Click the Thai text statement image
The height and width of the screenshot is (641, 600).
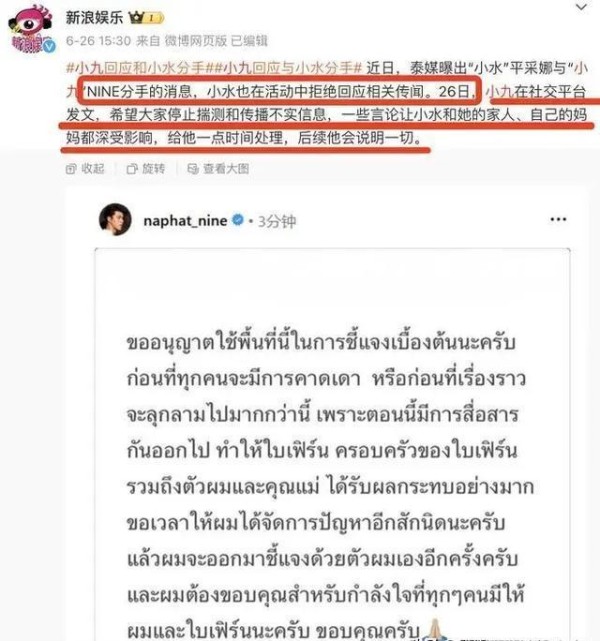coord(332,444)
